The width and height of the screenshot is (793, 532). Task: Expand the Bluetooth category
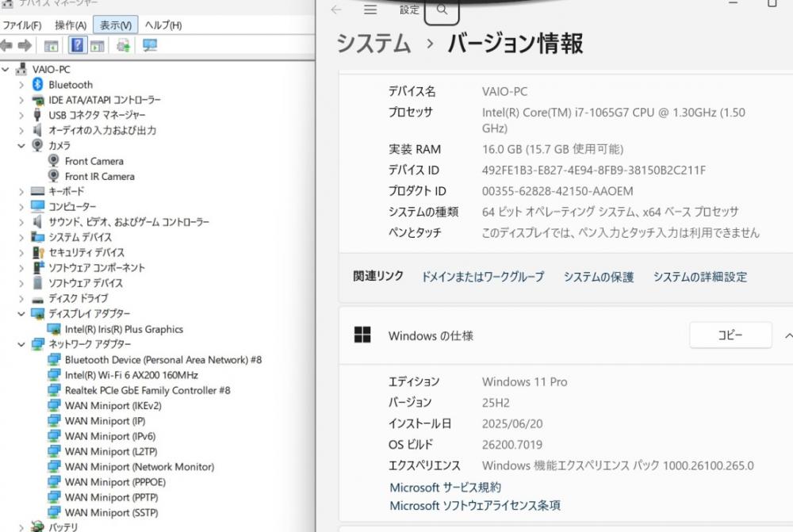(21, 85)
